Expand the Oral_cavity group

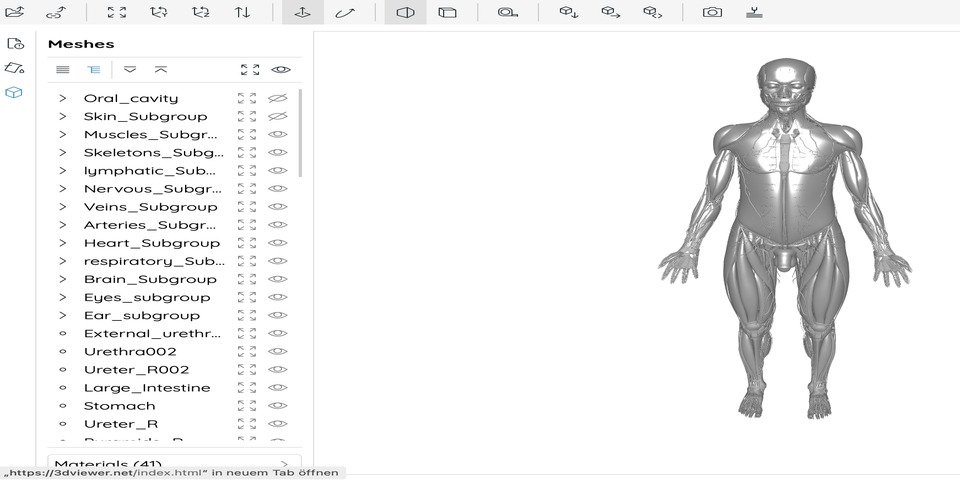62,98
